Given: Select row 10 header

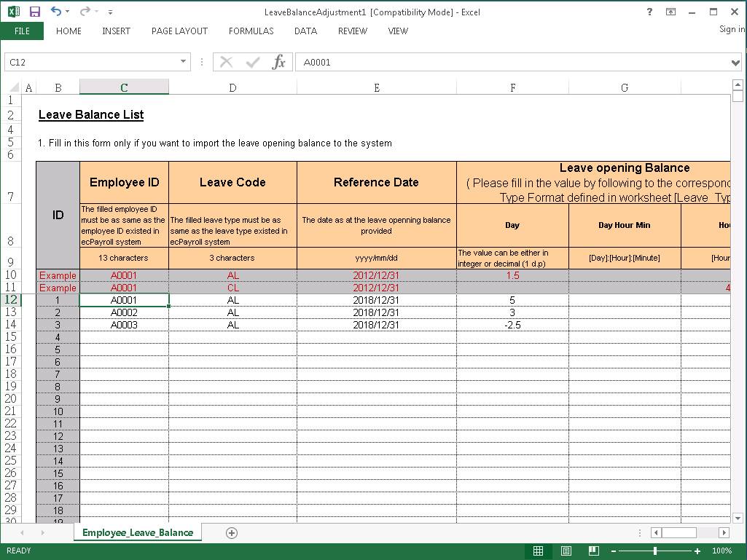Looking at the screenshot, I should [x=11, y=275].
